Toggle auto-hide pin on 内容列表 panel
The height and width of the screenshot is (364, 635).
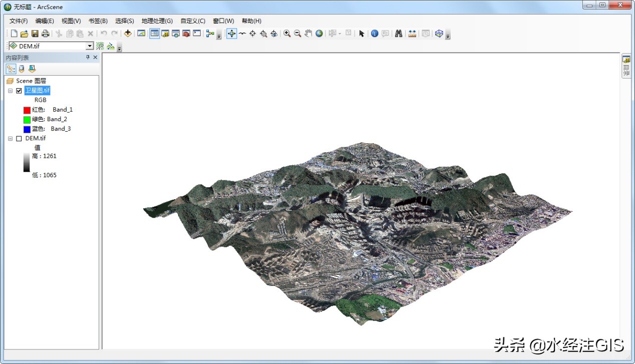coord(88,58)
